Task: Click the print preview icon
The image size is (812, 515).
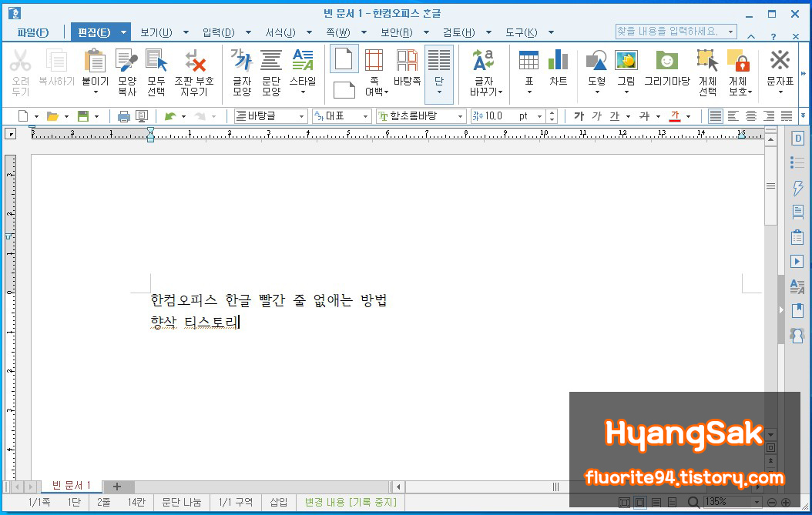Action: [142, 116]
